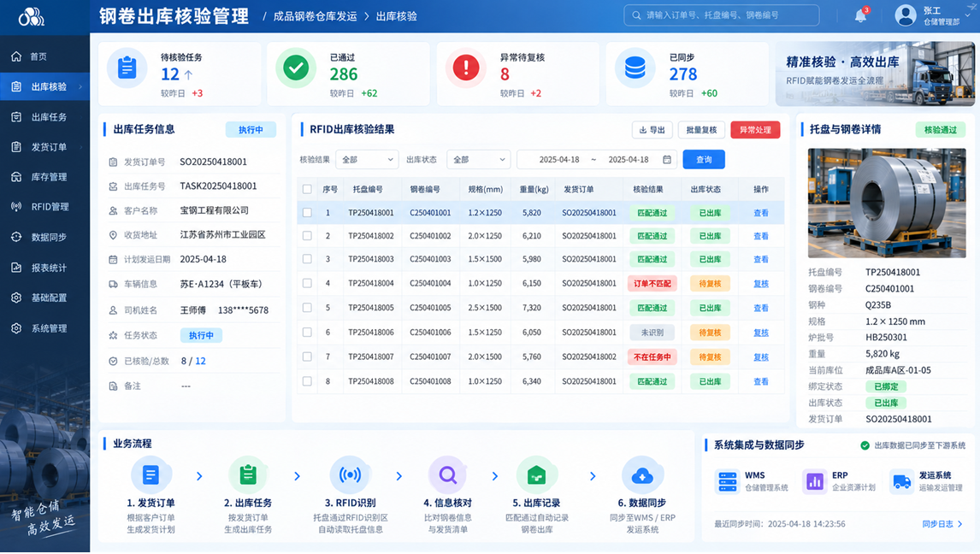Expand the 出库核验 sidebar chevron
The image size is (980, 554).
click(x=80, y=87)
